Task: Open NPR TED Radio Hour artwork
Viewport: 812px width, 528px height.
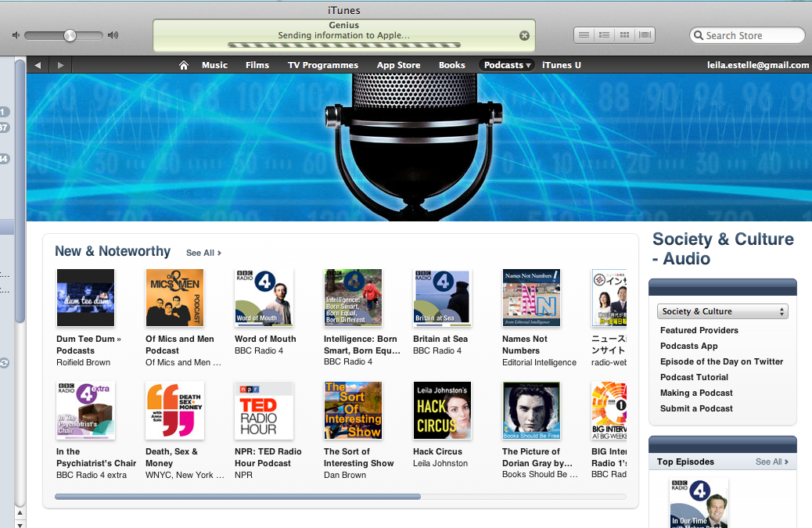Action: coord(264,411)
